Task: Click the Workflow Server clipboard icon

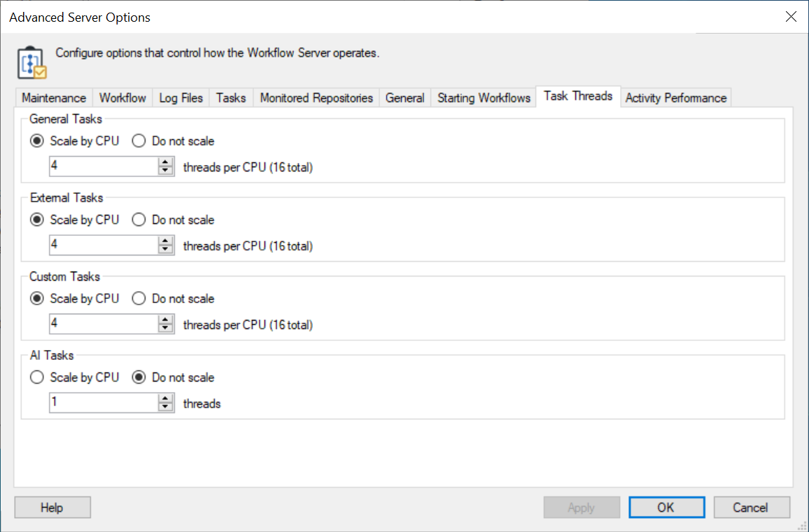Action: (x=31, y=62)
